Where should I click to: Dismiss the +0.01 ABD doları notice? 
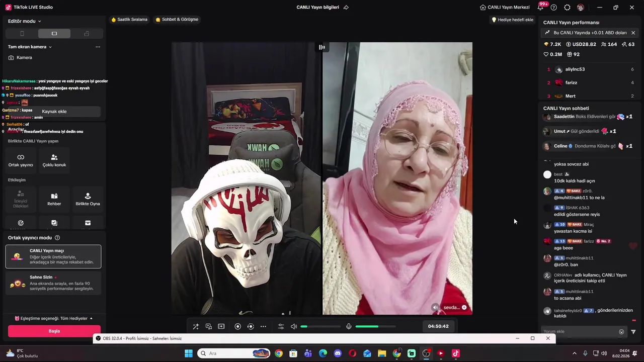click(x=633, y=33)
